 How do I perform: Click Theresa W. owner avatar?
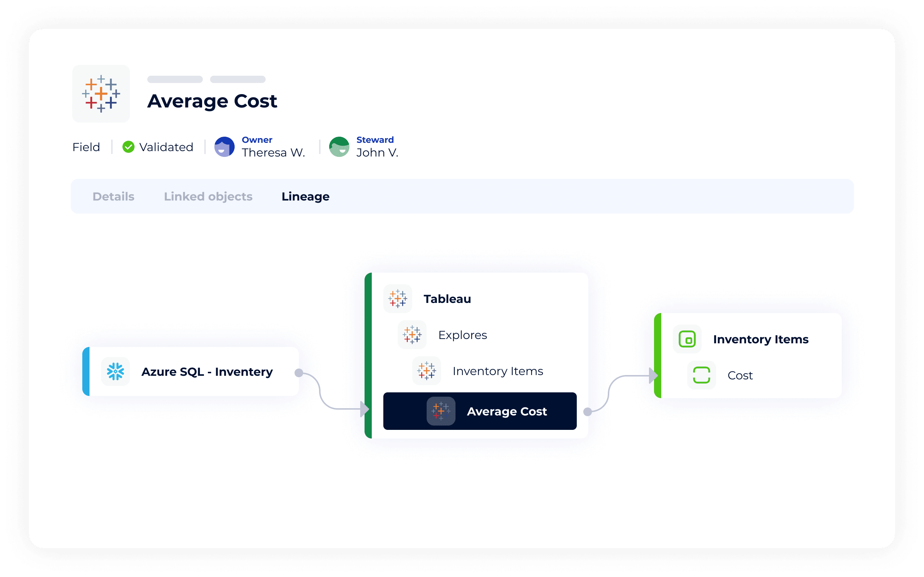(225, 147)
